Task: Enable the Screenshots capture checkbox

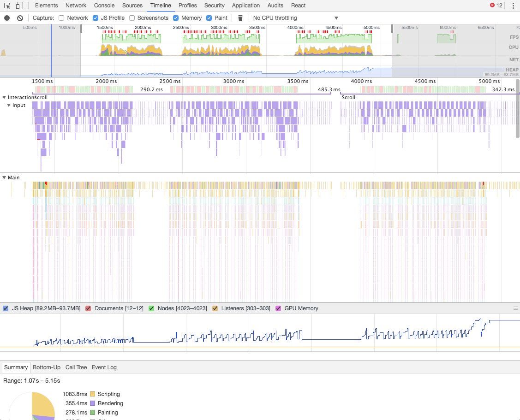Action: pyautogui.click(x=132, y=18)
